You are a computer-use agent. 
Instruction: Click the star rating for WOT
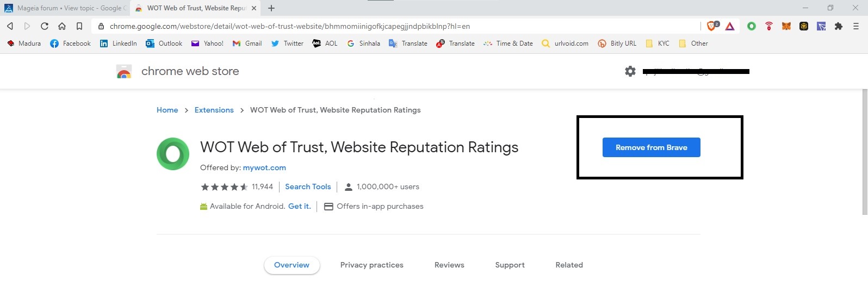225,186
